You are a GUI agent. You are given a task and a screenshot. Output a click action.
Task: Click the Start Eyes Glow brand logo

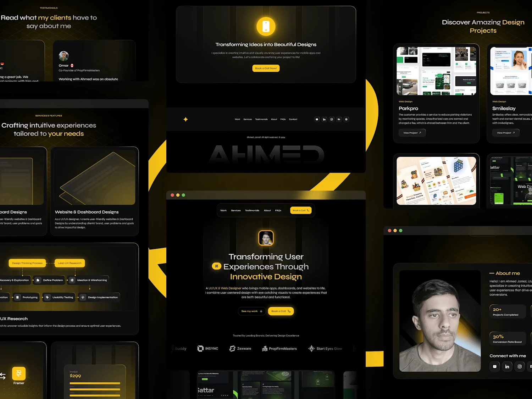pos(325,349)
